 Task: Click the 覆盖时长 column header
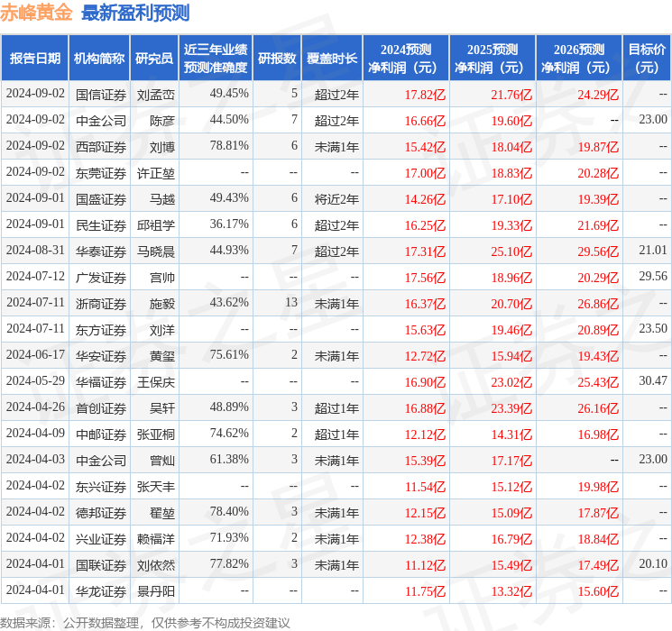coord(332,59)
